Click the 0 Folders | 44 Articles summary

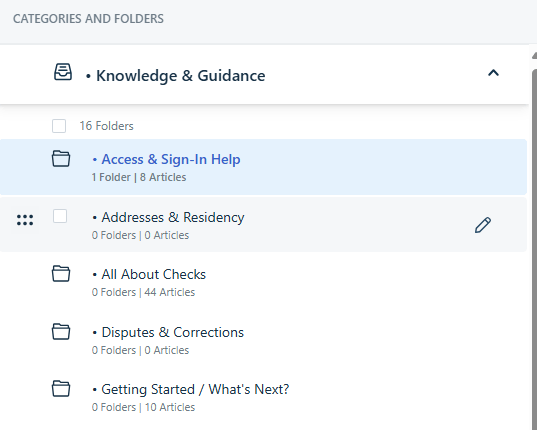coord(143,292)
